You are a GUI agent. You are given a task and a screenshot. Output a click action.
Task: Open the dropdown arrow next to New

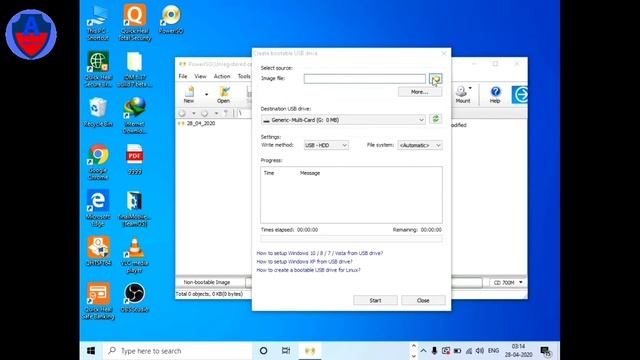[x=206, y=95]
